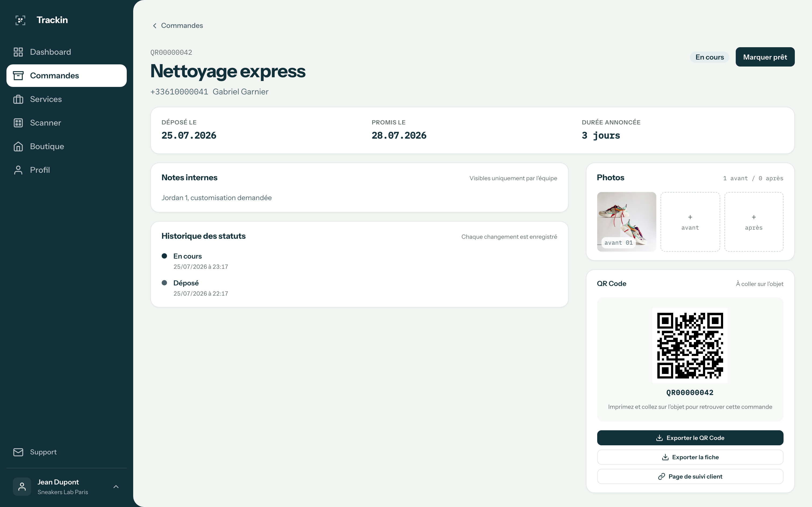This screenshot has height=507, width=812.
Task: Click the Boutique house icon
Action: [x=18, y=146]
